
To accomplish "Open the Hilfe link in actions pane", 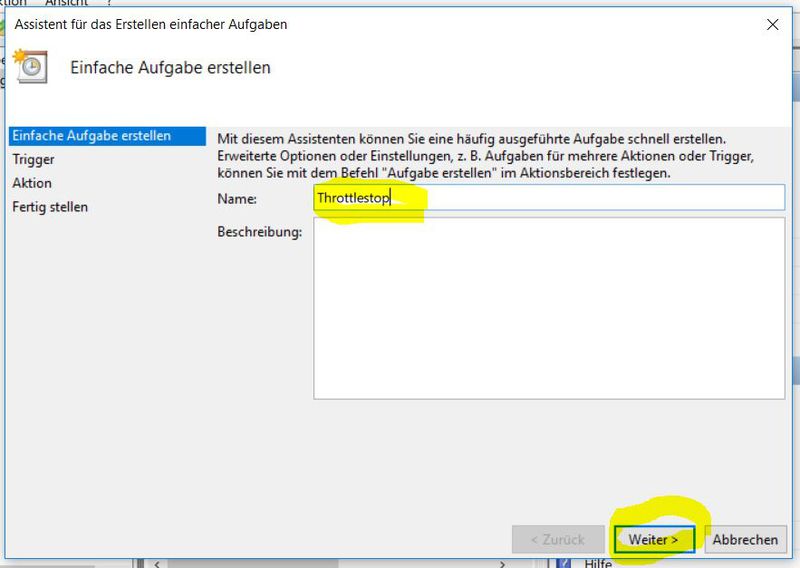I will [598, 563].
